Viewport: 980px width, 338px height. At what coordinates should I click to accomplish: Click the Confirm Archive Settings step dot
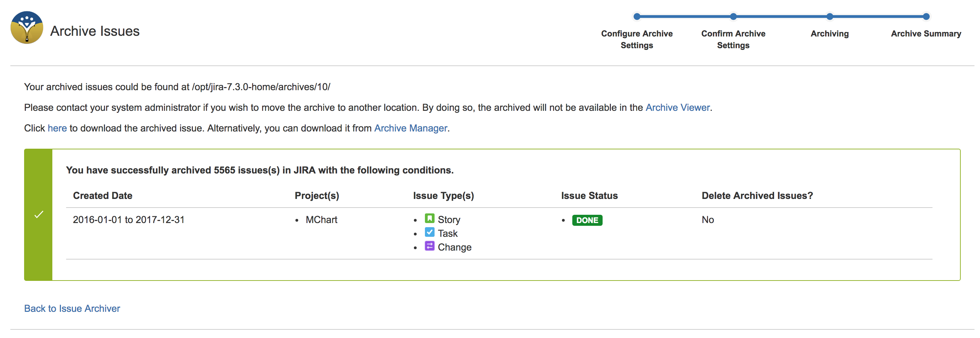pyautogui.click(x=733, y=16)
